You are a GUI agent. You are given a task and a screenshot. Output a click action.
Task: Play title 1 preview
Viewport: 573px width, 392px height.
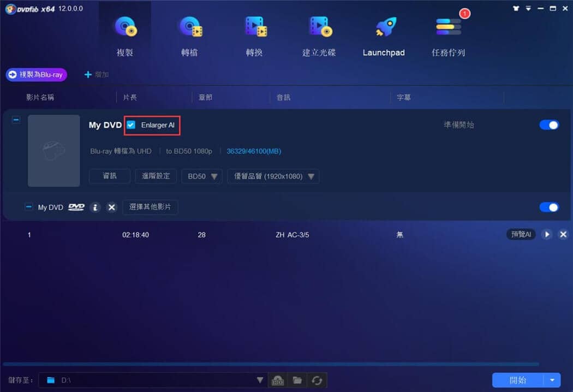tap(547, 234)
